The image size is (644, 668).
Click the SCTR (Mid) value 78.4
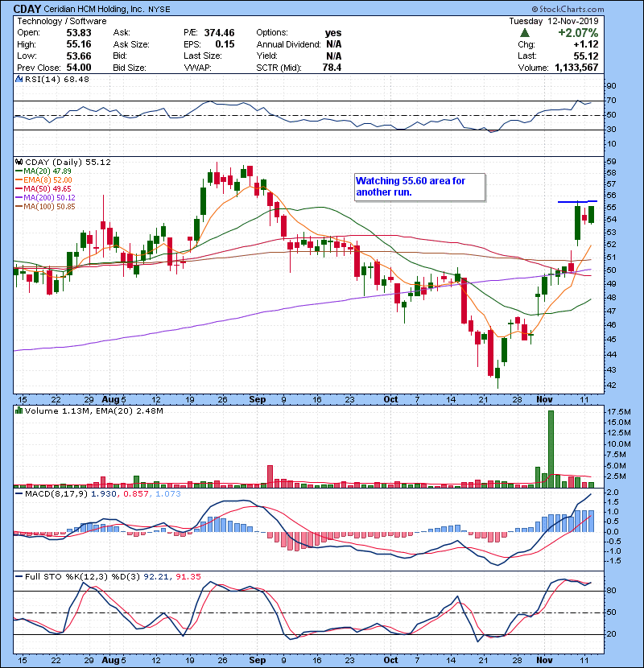[331, 66]
